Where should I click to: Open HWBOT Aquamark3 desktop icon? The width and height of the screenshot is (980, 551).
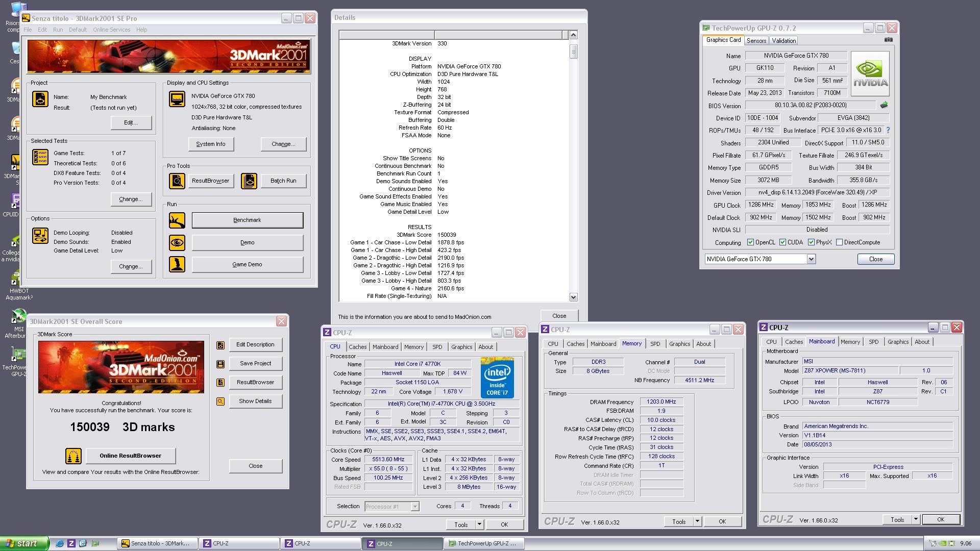click(18, 286)
